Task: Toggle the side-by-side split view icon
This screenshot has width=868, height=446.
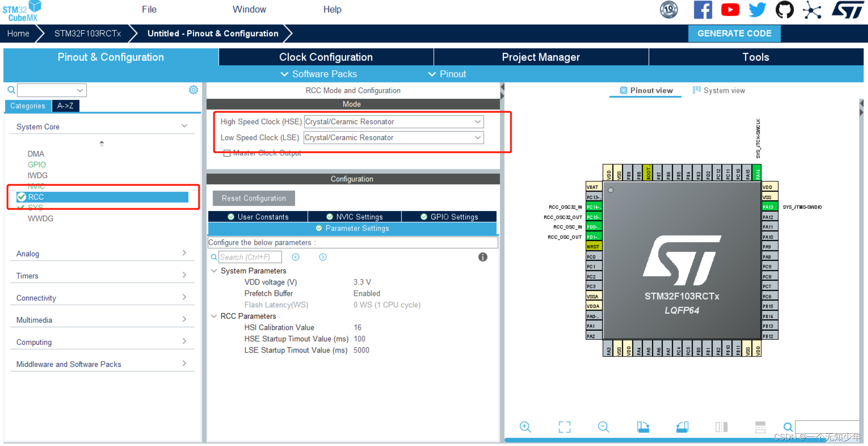Action: [x=721, y=426]
